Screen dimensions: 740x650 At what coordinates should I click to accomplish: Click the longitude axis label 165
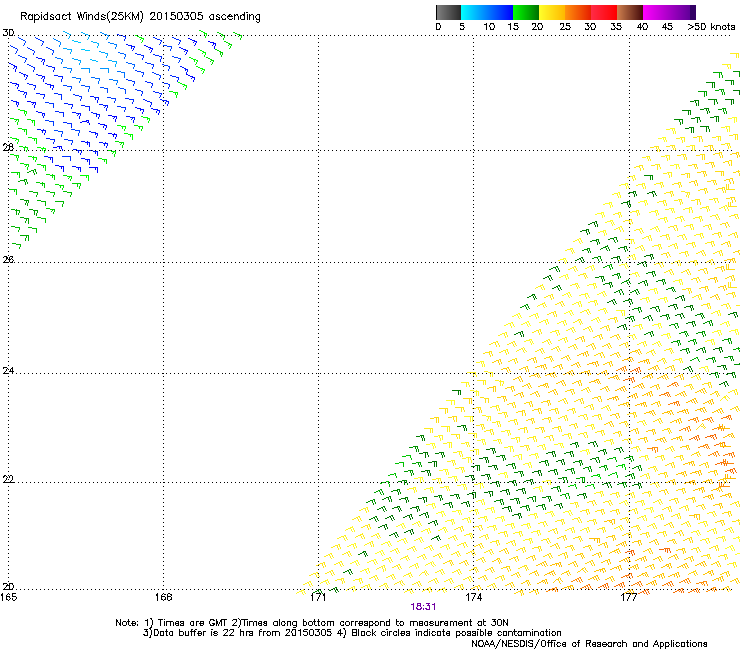(x=8, y=597)
